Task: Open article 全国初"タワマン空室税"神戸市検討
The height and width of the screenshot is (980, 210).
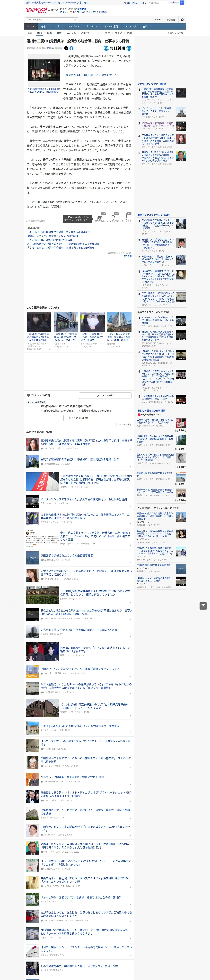Action: pos(80,669)
